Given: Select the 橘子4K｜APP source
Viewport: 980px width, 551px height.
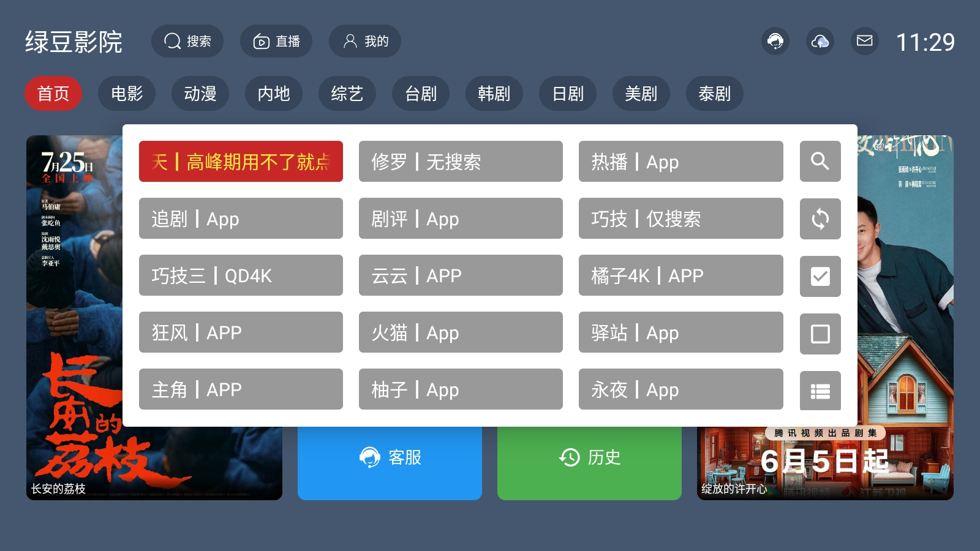Looking at the screenshot, I should (x=681, y=275).
